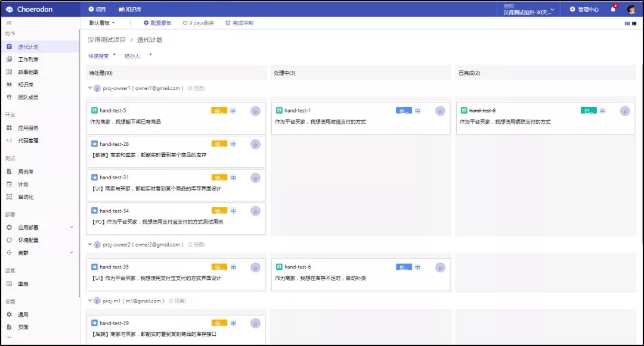Click the yellow status tag on hand-test-5
Viewport: 644px width, 346px height.
tap(219, 111)
